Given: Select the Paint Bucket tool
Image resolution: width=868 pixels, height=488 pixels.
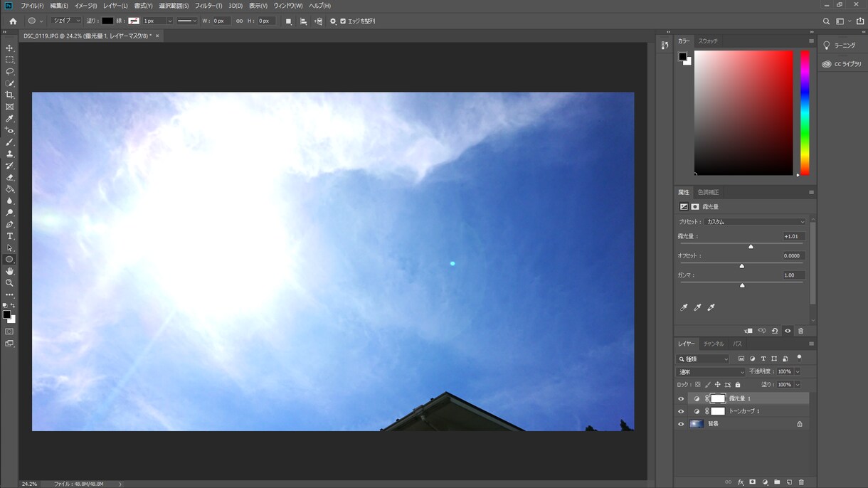Looking at the screenshot, I should tap(10, 189).
